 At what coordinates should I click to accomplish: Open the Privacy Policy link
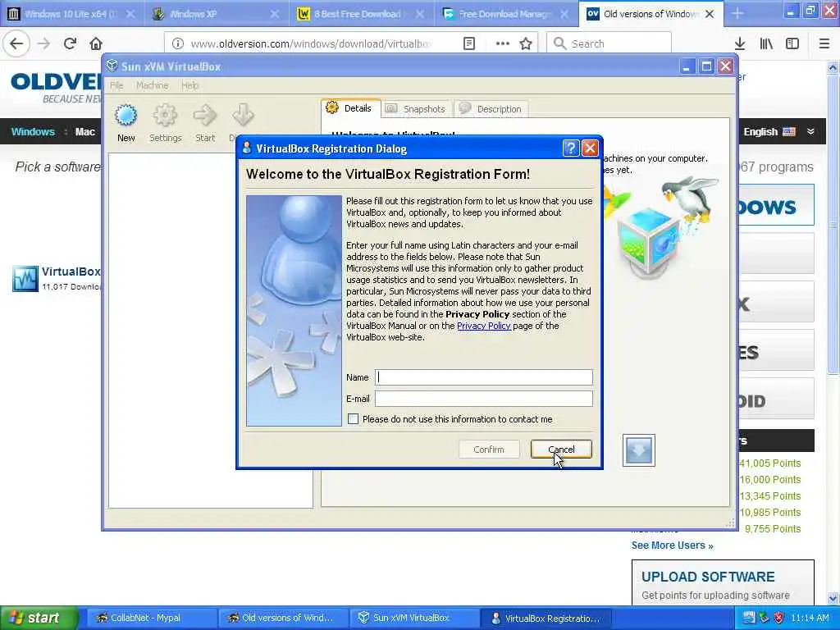point(484,326)
